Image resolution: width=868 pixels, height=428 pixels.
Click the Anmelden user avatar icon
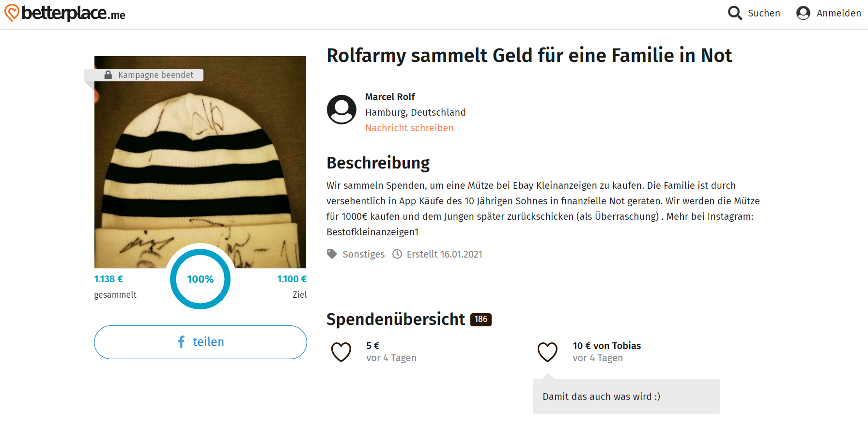(x=803, y=13)
